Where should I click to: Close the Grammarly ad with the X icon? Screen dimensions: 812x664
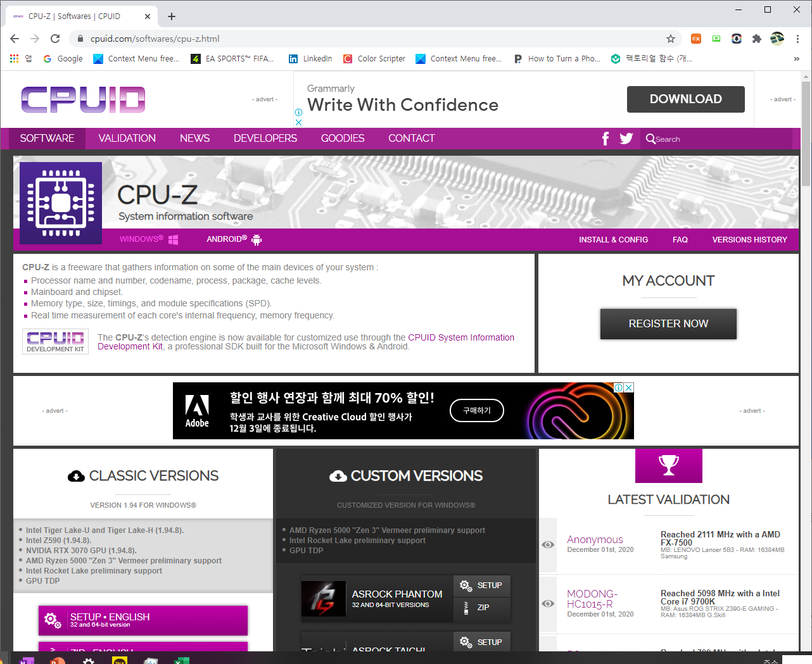pyautogui.click(x=298, y=122)
